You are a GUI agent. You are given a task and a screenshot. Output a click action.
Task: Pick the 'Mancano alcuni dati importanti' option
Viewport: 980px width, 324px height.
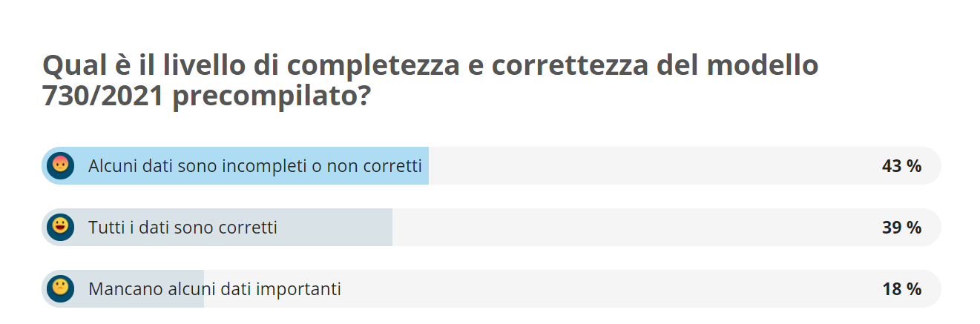pos(214,289)
